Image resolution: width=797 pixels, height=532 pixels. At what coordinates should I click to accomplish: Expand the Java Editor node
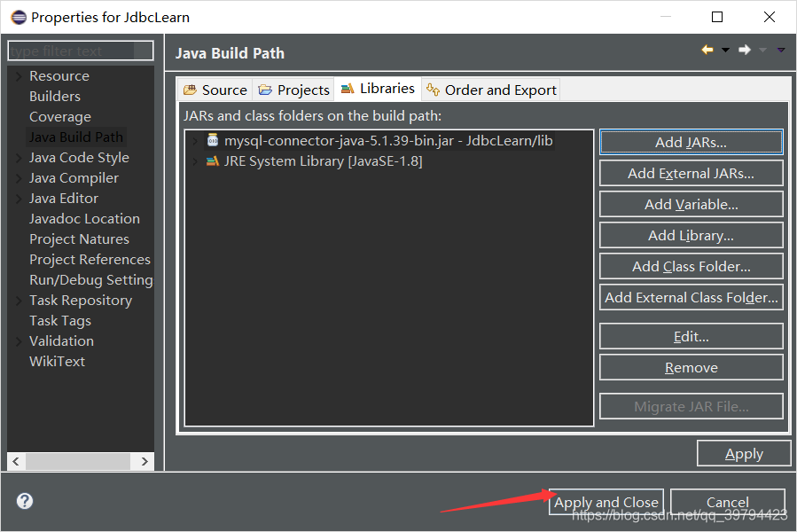coord(19,199)
